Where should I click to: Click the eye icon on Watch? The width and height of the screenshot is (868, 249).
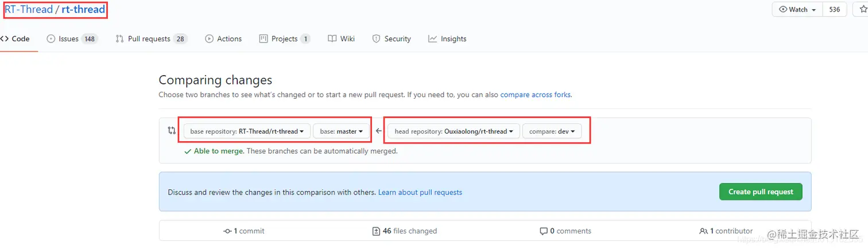pyautogui.click(x=783, y=10)
